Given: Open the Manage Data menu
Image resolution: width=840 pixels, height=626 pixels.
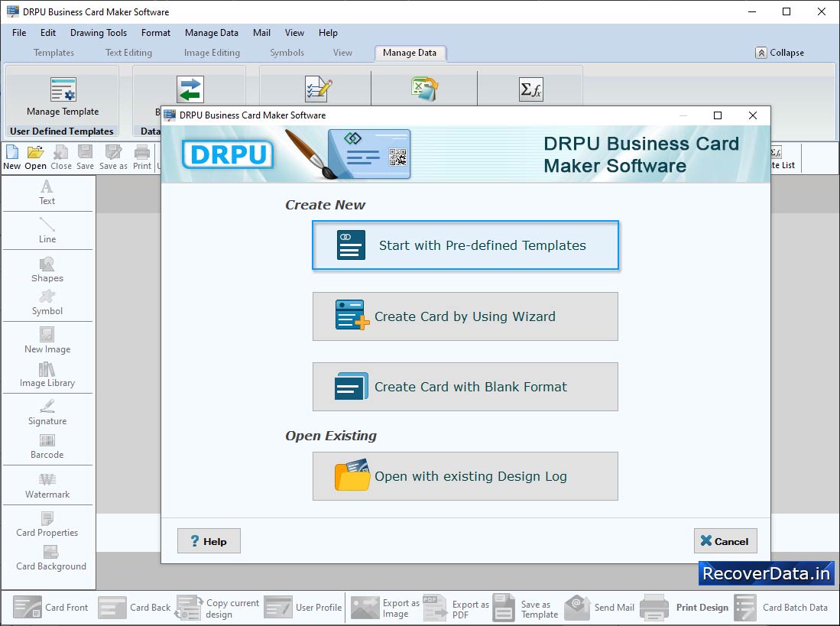Looking at the screenshot, I should point(211,33).
